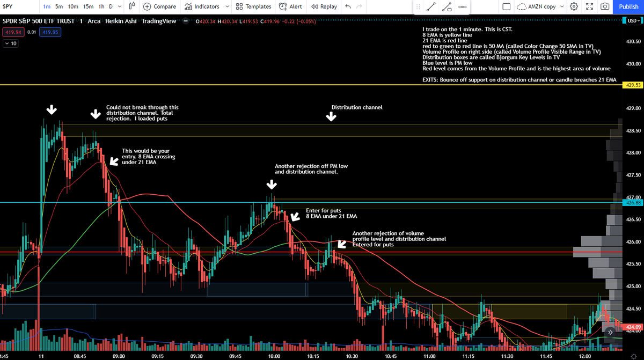Click the SPY symbol search field

pyautogui.click(x=19, y=6)
